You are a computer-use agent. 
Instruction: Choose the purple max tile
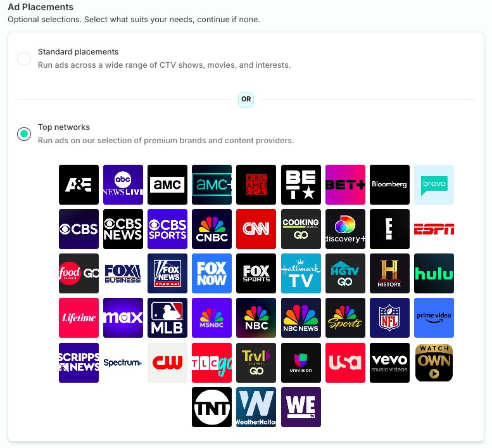pyautogui.click(x=123, y=318)
